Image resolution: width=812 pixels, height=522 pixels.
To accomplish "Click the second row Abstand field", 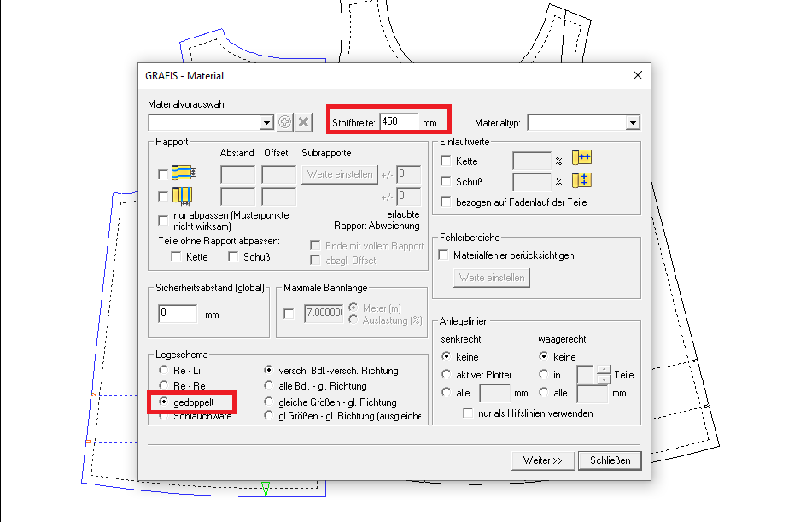I will (237, 196).
